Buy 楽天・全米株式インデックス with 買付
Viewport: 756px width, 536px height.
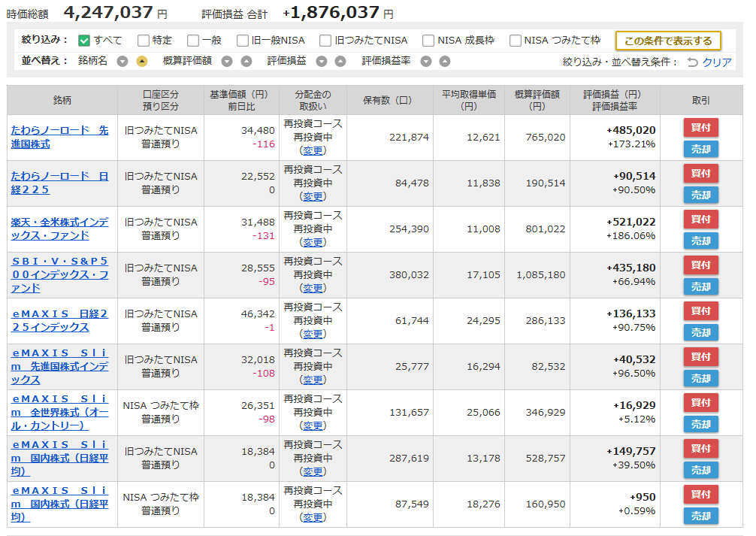click(701, 219)
